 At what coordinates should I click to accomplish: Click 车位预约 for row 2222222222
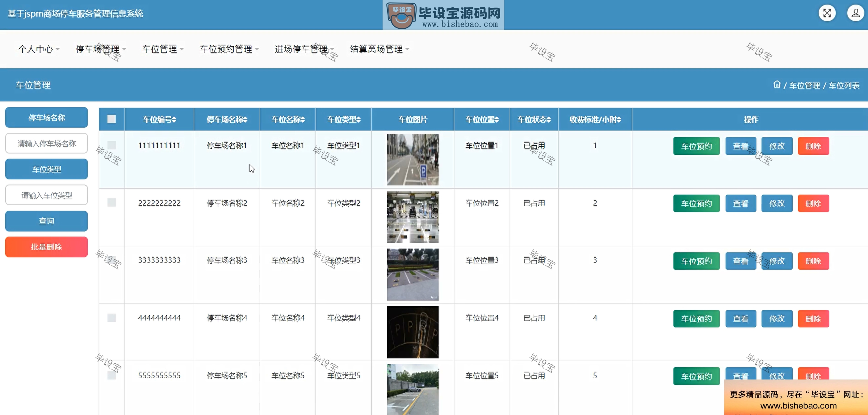tap(697, 203)
